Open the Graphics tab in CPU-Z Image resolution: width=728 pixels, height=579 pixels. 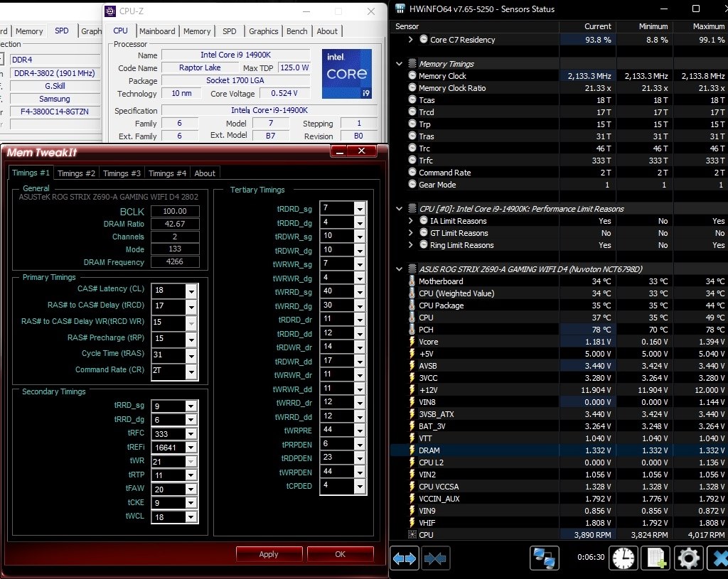pyautogui.click(x=263, y=31)
